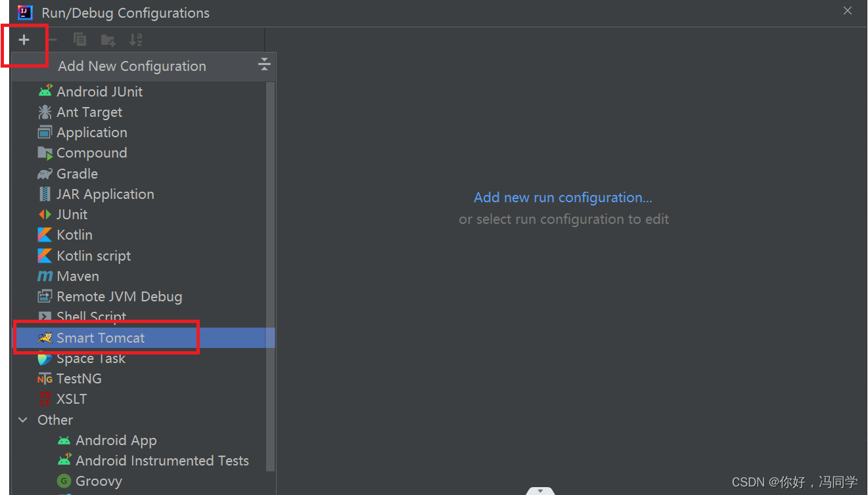Choose Groovy under Other
868x495 pixels.
[143, 481]
